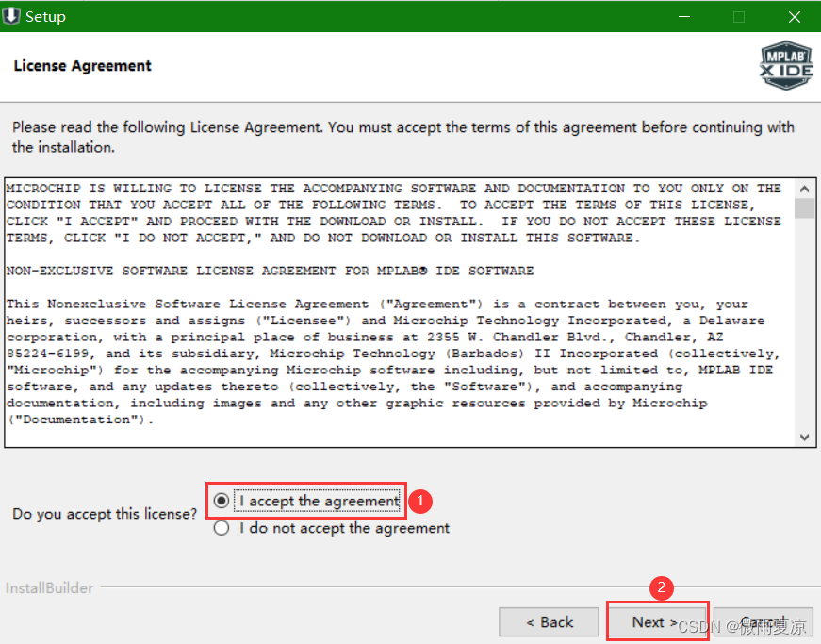
Task: Click the "Please read the following License Agreement" text
Action: [403, 137]
